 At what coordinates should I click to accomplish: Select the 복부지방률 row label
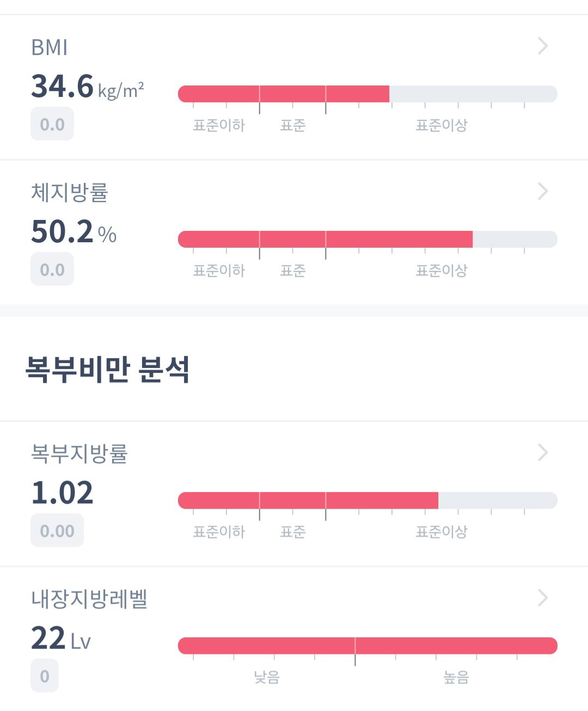click(x=79, y=453)
